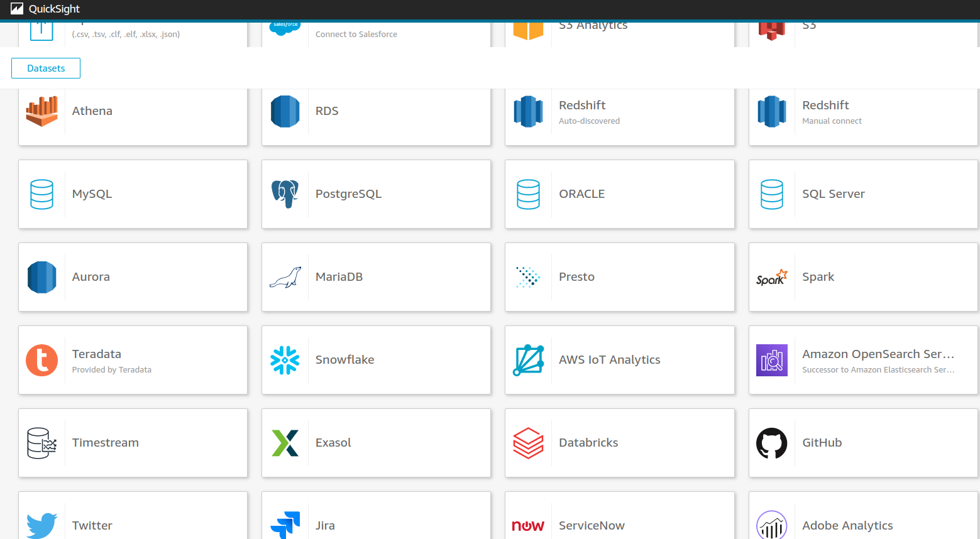Image resolution: width=980 pixels, height=539 pixels.
Task: Click the 'Athena' card label
Action: click(92, 111)
